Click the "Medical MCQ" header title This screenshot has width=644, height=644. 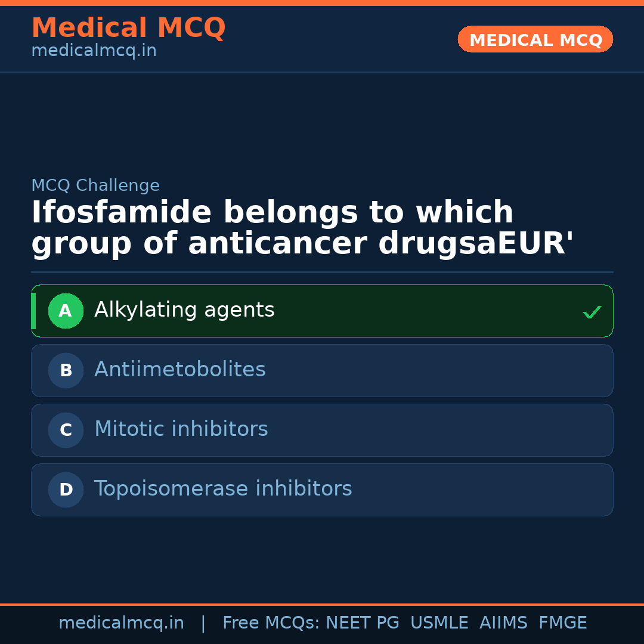(x=128, y=28)
